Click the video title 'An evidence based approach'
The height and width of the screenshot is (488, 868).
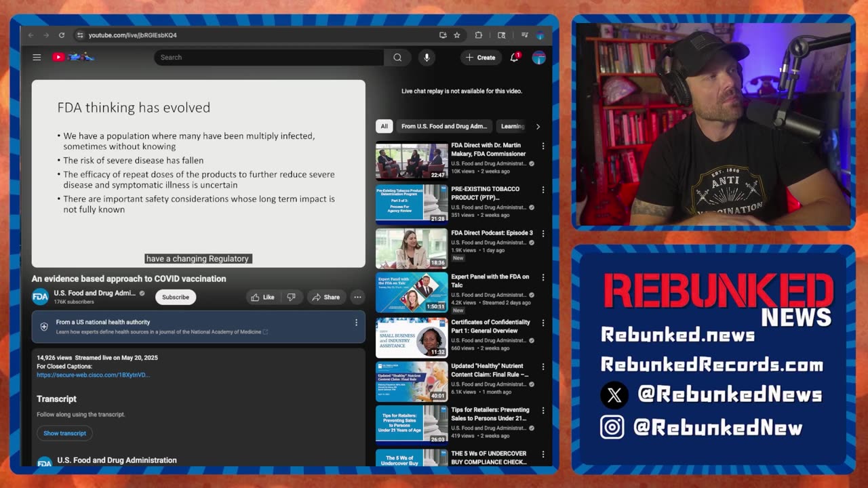[129, 279]
